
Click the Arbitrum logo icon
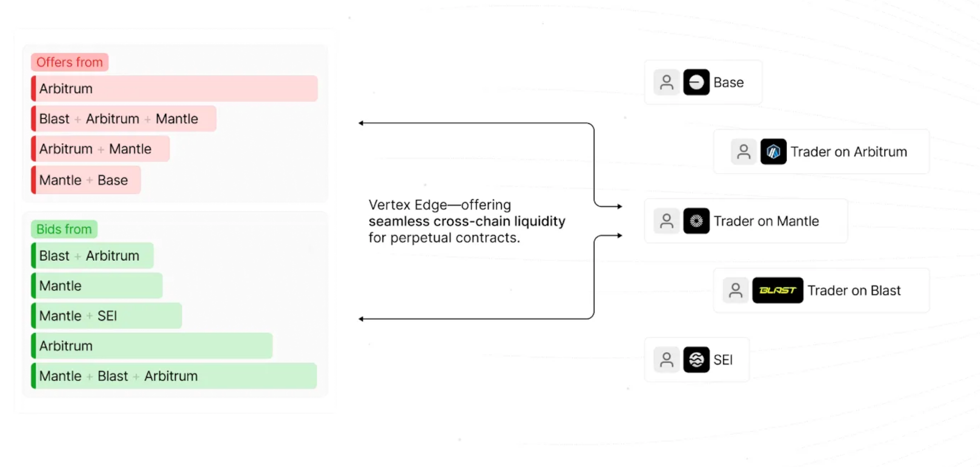point(773,152)
